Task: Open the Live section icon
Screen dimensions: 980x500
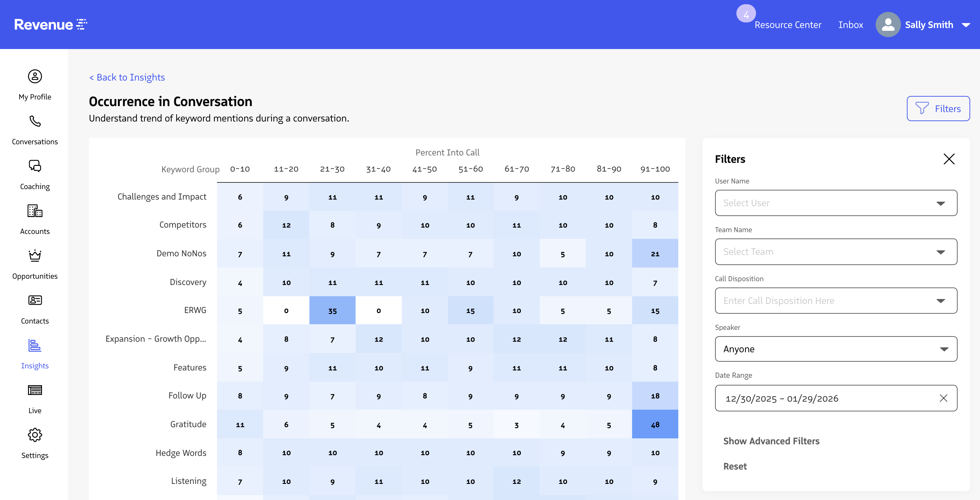Action: [35, 390]
